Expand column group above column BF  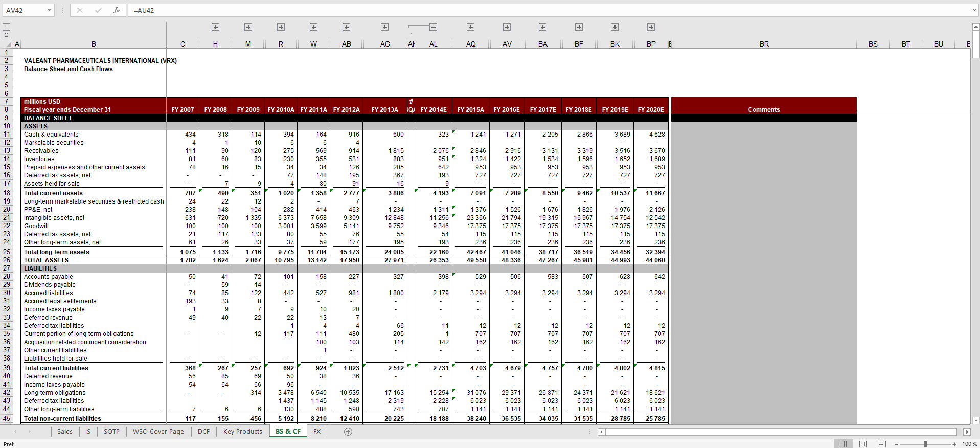pyautogui.click(x=579, y=27)
